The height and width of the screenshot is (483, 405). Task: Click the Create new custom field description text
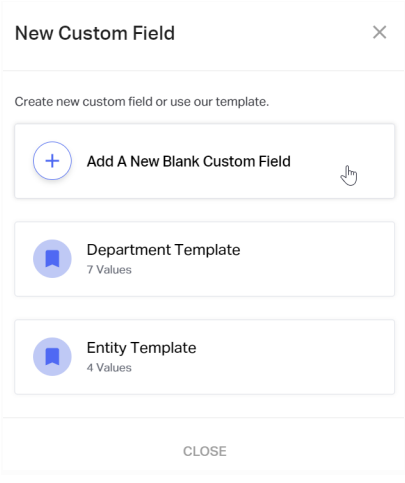pos(142,102)
